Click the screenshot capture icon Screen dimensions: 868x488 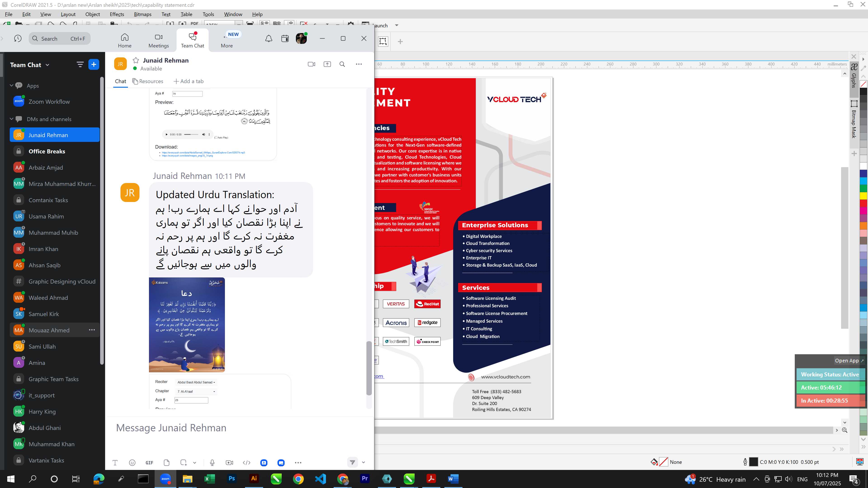pyautogui.click(x=183, y=462)
